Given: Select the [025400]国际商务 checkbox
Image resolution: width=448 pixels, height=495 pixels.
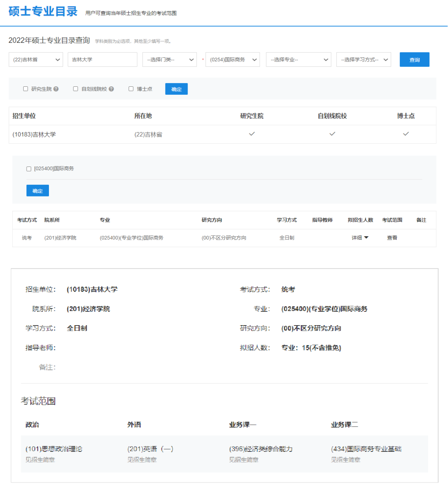Looking at the screenshot, I should [28, 169].
